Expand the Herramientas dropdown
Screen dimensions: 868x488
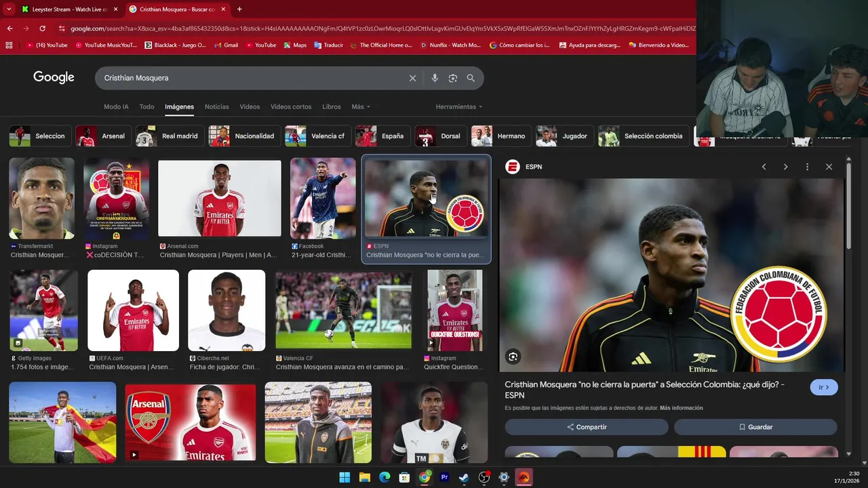[459, 107]
